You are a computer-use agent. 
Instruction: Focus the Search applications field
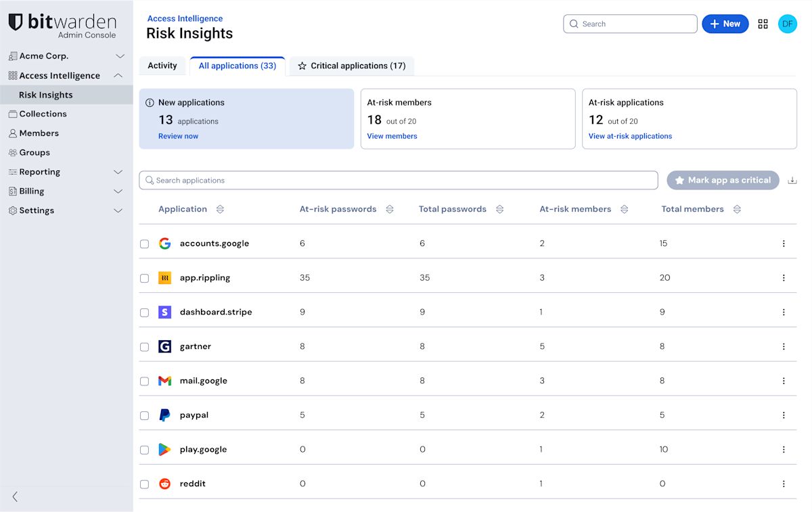tap(399, 181)
